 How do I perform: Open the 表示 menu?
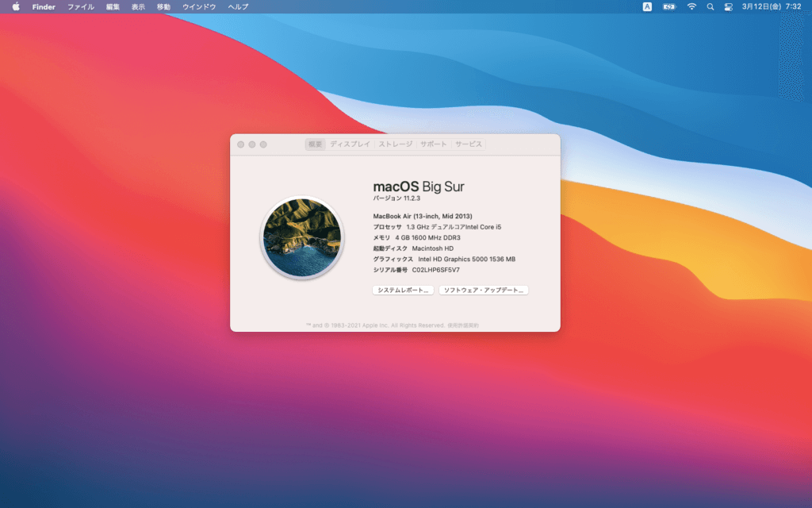pyautogui.click(x=138, y=6)
